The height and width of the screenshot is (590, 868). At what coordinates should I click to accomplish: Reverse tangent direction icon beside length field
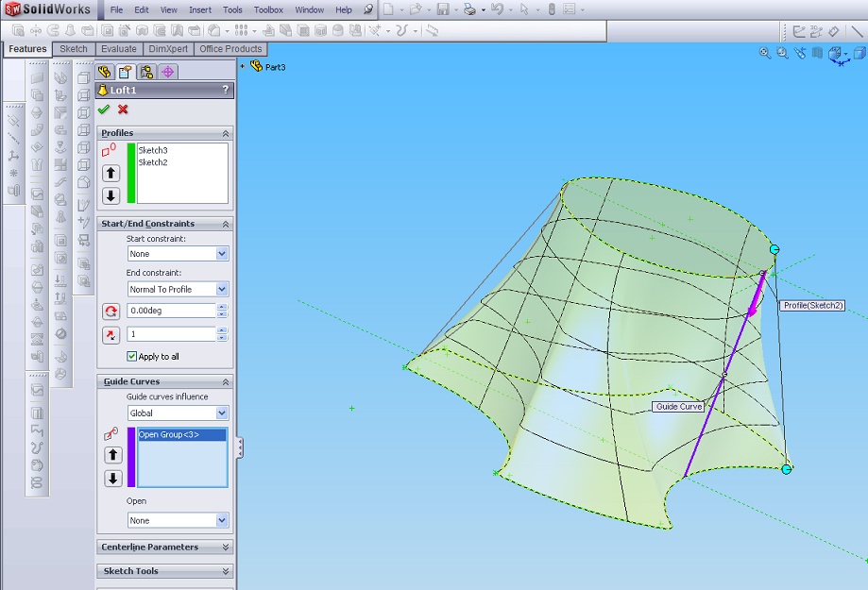(111, 335)
